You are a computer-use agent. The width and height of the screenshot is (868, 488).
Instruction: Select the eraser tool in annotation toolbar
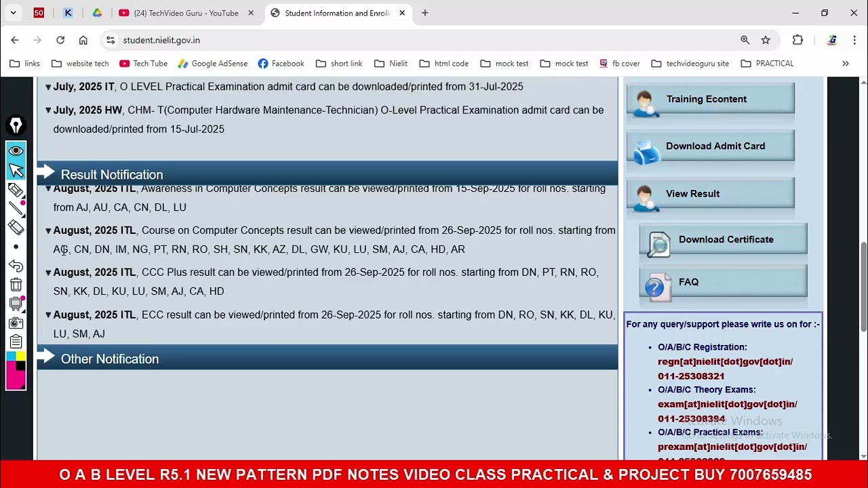pyautogui.click(x=16, y=228)
